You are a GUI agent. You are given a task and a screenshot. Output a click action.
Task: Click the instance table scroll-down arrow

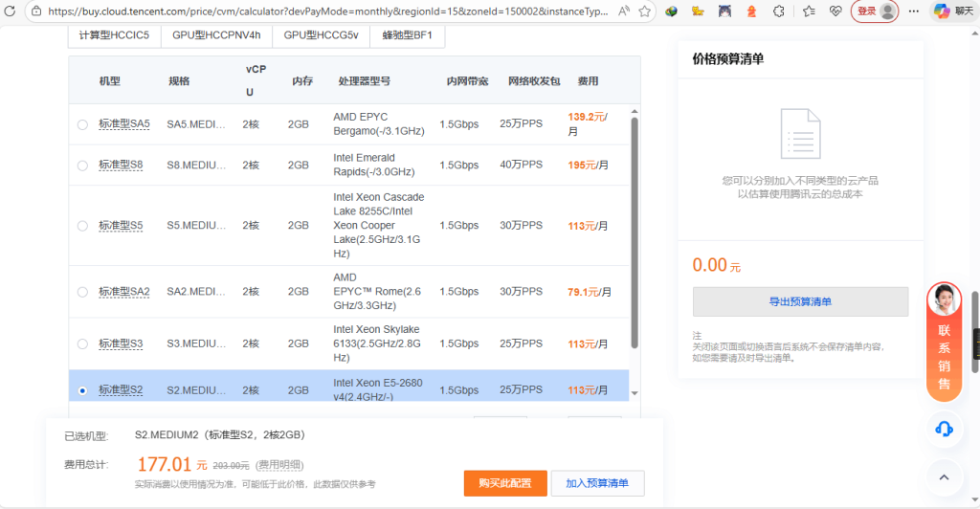pyautogui.click(x=634, y=393)
